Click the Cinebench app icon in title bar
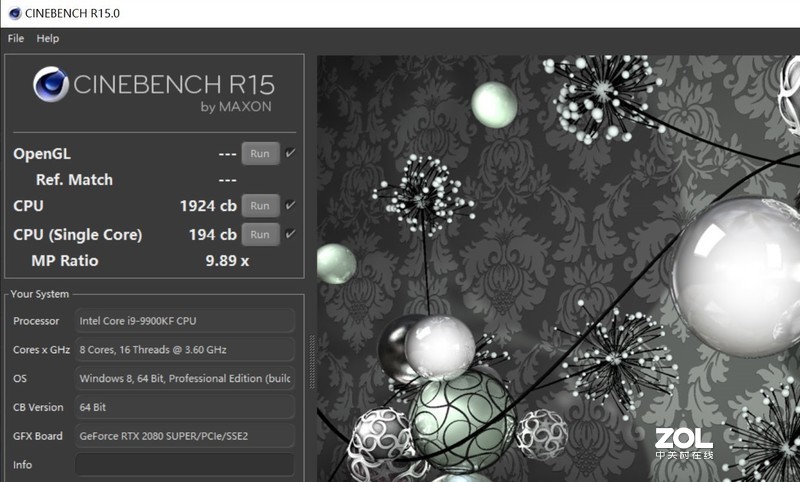Viewport: 800px width, 482px height. pos(15,13)
